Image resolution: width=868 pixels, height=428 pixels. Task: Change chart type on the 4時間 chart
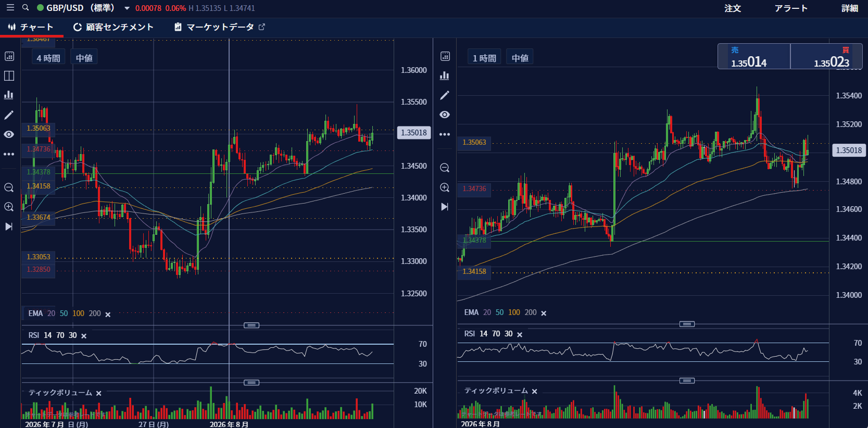[9, 95]
